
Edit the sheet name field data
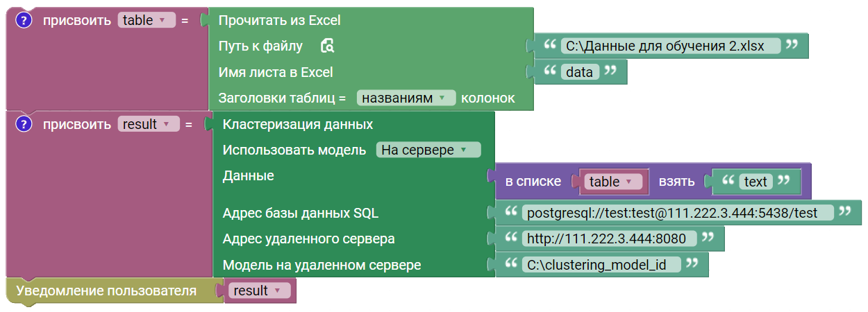coord(580,72)
